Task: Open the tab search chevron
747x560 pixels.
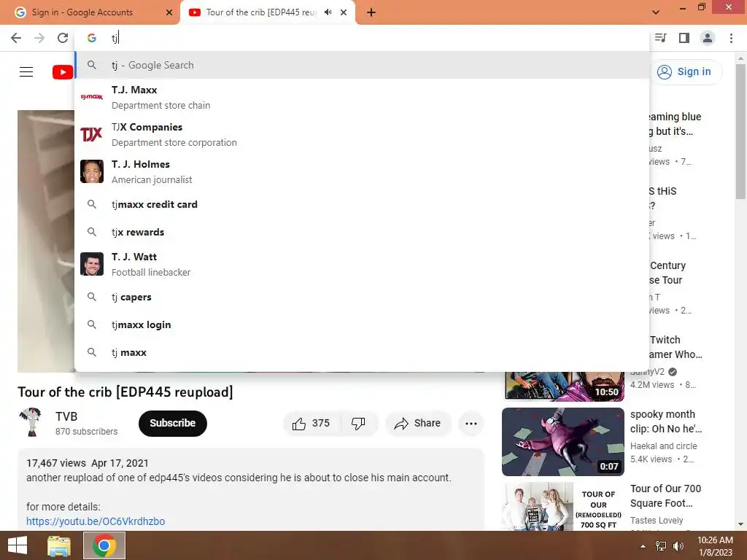Action: [x=656, y=12]
